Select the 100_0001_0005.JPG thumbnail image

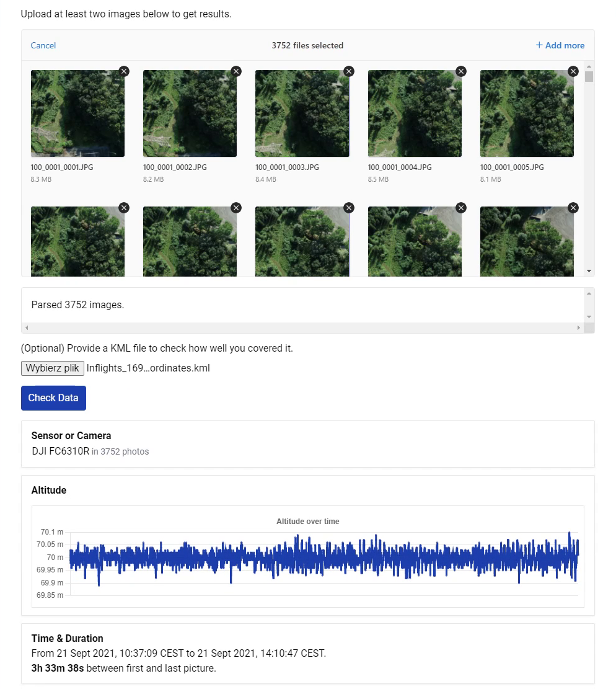(527, 113)
